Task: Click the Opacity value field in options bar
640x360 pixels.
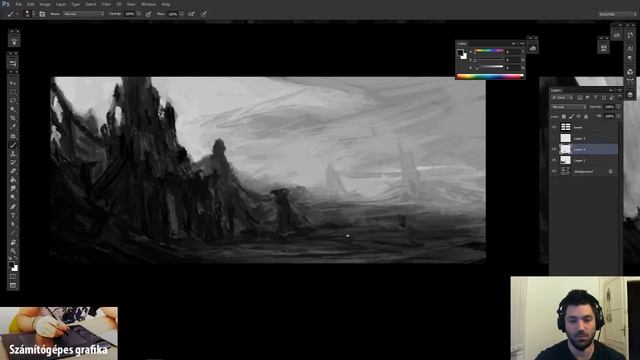Action: coord(130,14)
